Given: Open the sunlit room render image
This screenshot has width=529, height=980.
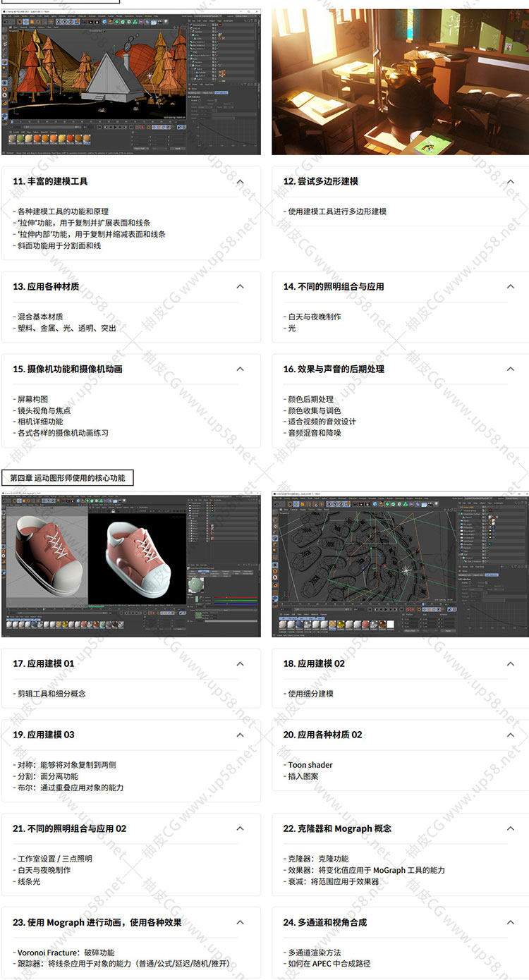Looking at the screenshot, I should tap(401, 82).
